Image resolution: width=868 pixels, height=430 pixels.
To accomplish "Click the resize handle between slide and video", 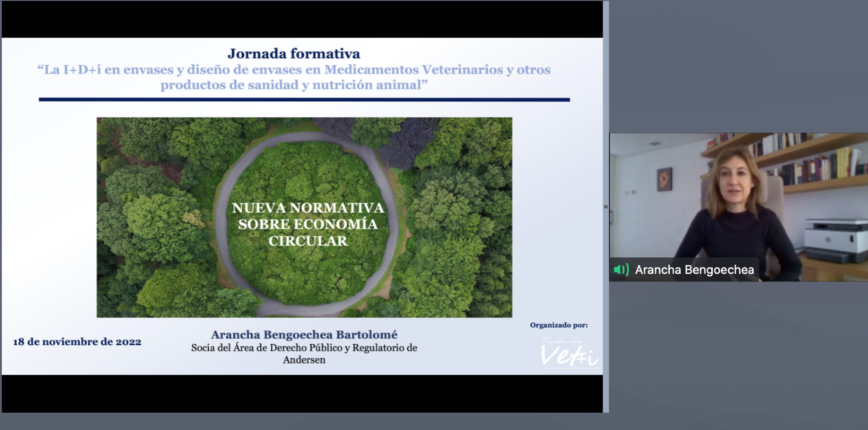I will 606,207.
